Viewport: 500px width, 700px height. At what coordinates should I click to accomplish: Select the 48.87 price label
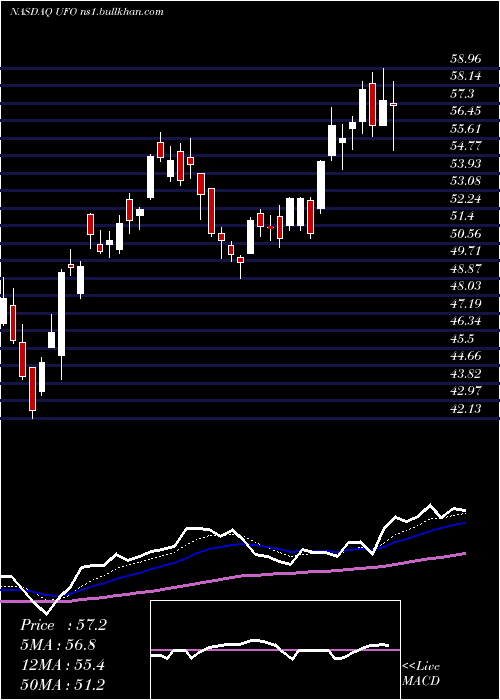pyautogui.click(x=465, y=269)
